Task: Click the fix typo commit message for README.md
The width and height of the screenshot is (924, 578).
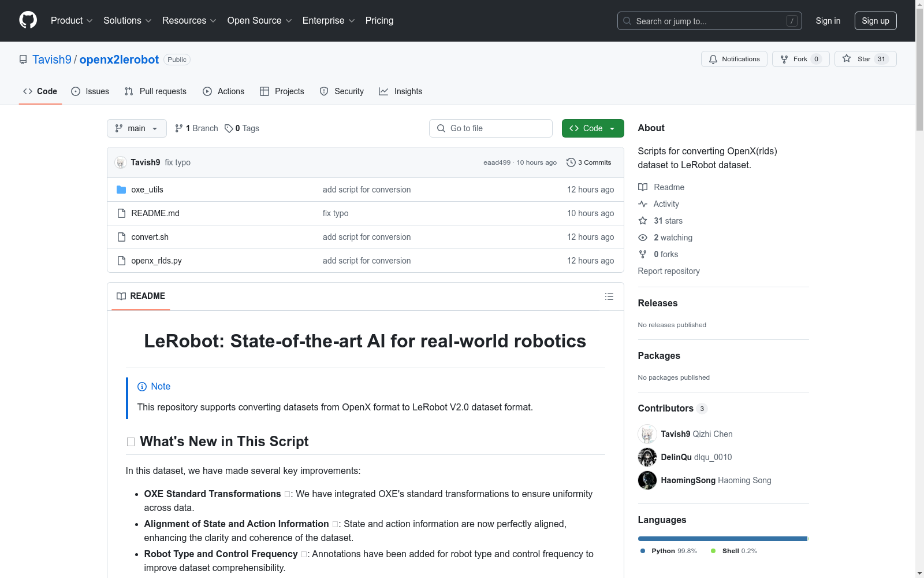Action: (x=336, y=213)
